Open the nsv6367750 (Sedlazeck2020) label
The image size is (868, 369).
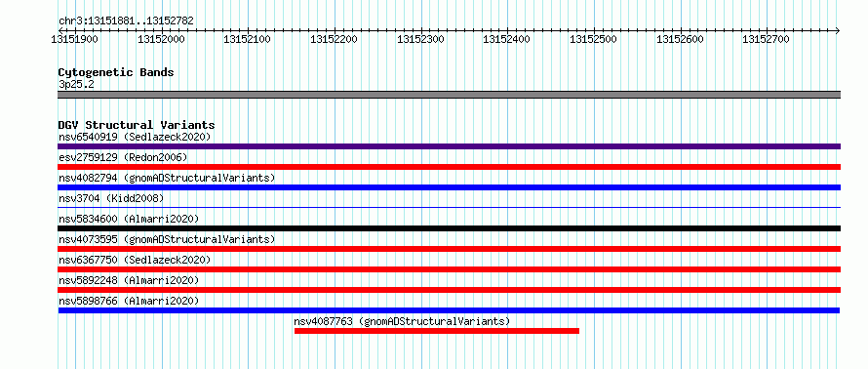(135, 260)
